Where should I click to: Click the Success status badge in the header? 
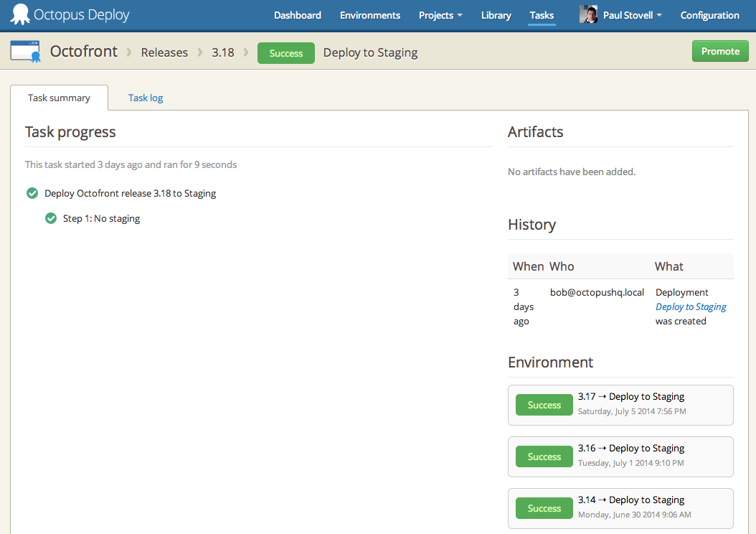point(285,52)
